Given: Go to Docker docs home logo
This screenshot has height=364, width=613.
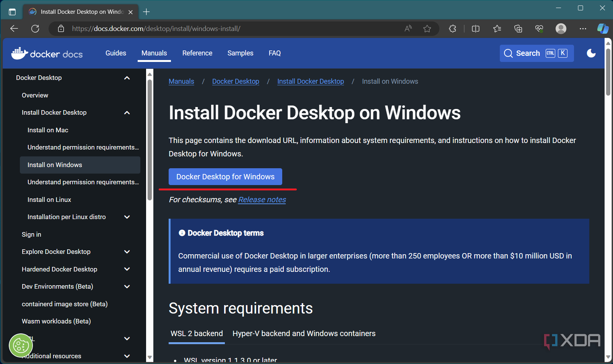Looking at the screenshot, I should coord(47,54).
